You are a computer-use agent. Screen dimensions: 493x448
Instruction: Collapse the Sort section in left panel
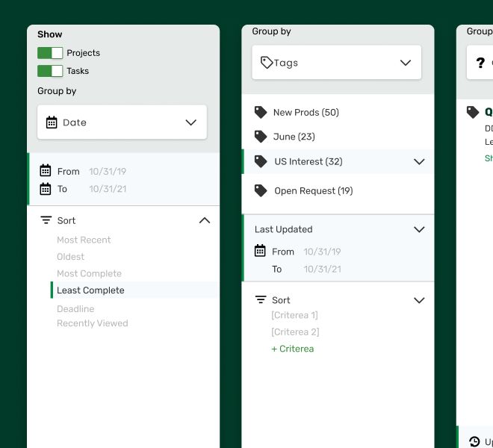click(204, 220)
